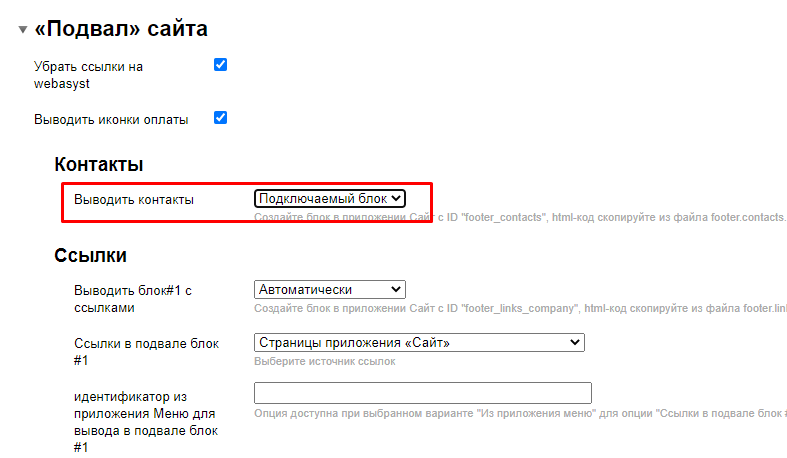The image size is (787, 458).
Task: Expand the "Страницы приложения «Сайт»" source dropdown
Action: click(419, 343)
